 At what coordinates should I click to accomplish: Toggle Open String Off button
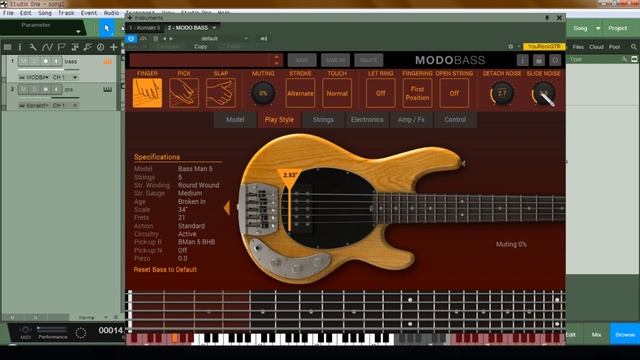point(454,93)
